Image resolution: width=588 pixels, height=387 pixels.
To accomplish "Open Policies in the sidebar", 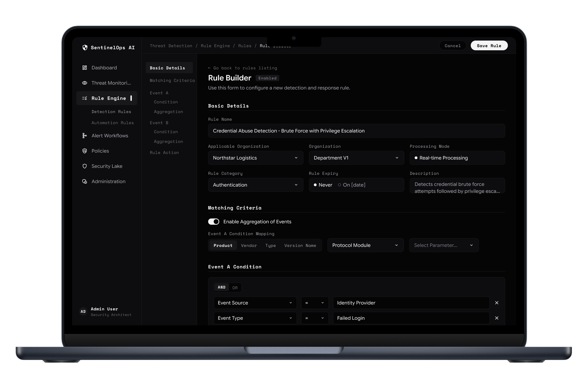I will click(x=106, y=151).
